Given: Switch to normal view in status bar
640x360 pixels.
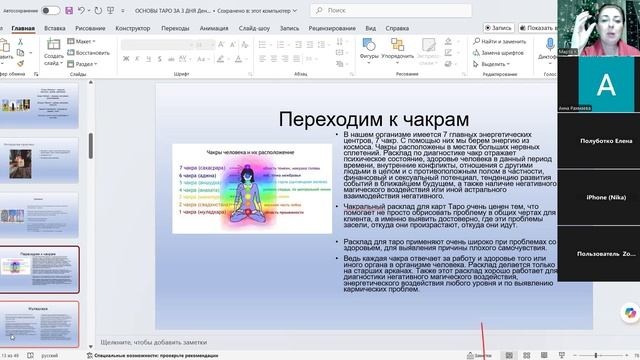Looking at the screenshot, I should [x=509, y=356].
